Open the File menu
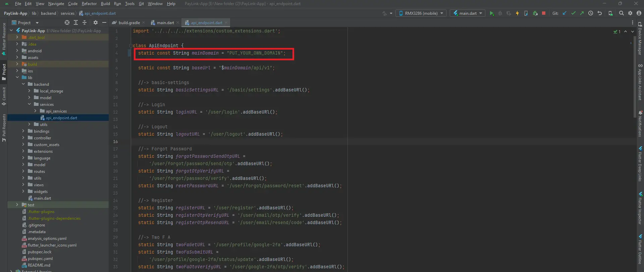Viewport: 644px width, 272px height. click(x=18, y=4)
